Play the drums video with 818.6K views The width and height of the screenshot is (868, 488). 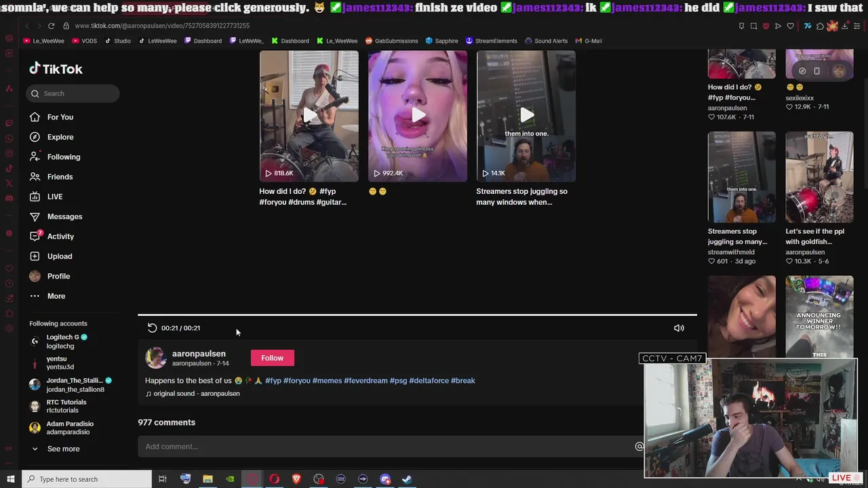point(309,116)
